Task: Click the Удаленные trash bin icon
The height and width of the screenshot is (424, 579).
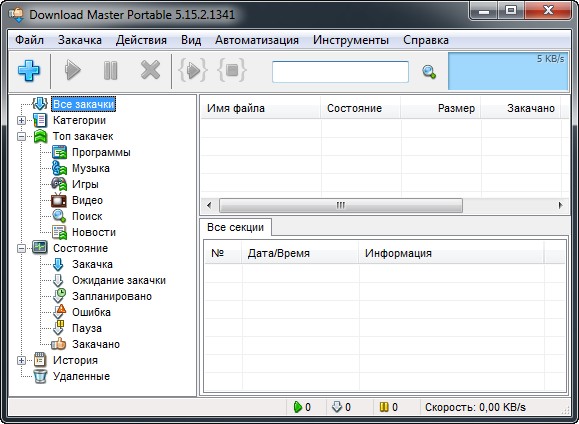Action: tap(40, 376)
